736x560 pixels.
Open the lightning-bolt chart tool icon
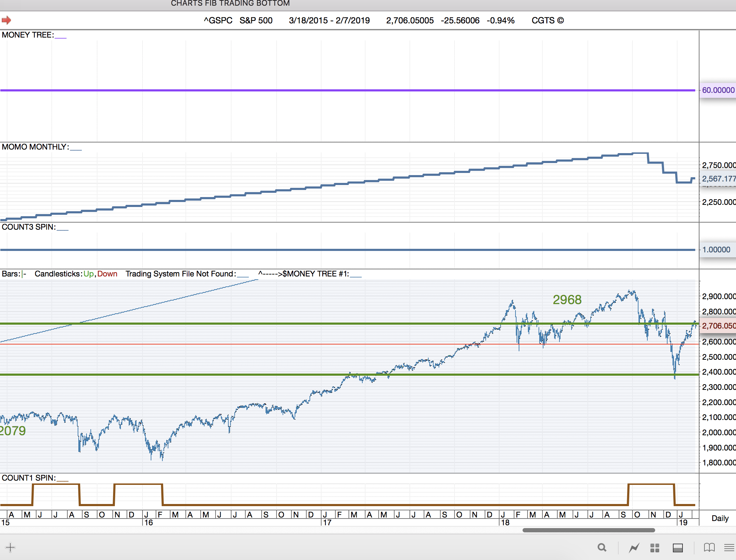click(x=634, y=548)
